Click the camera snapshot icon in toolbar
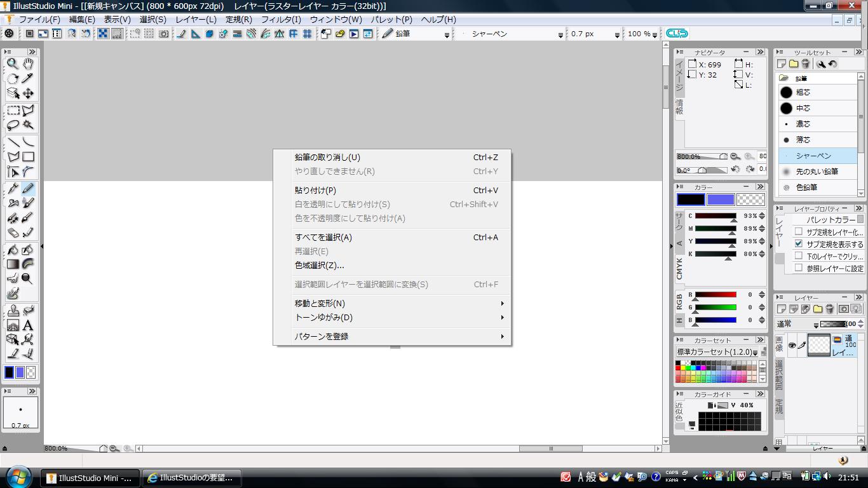868x488 pixels. tap(163, 34)
